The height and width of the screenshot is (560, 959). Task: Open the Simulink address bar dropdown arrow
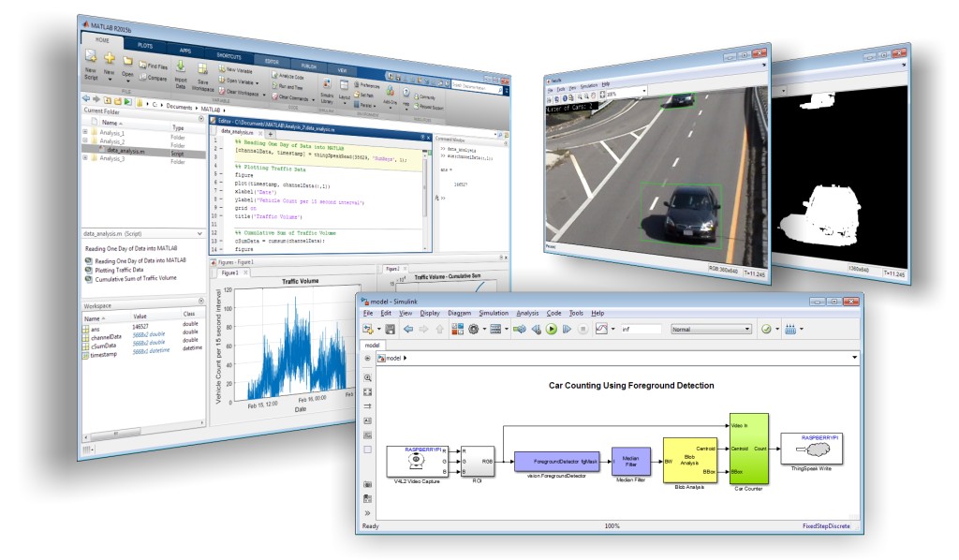click(x=854, y=358)
